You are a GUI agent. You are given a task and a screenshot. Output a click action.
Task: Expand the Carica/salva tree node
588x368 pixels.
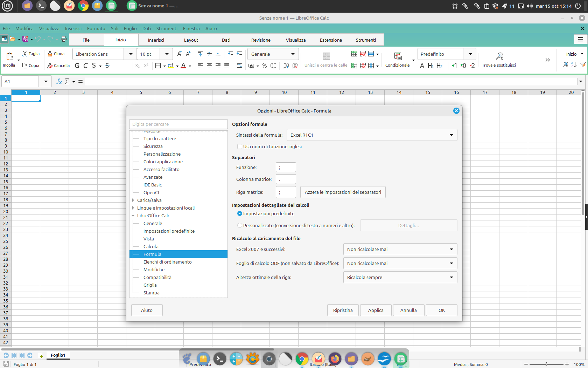pyautogui.click(x=133, y=200)
